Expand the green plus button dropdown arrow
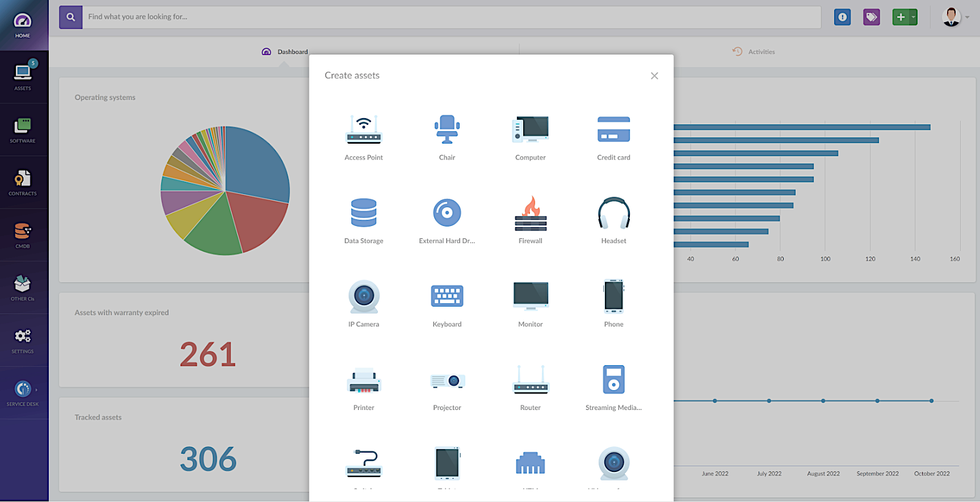980x502 pixels. [x=914, y=17]
